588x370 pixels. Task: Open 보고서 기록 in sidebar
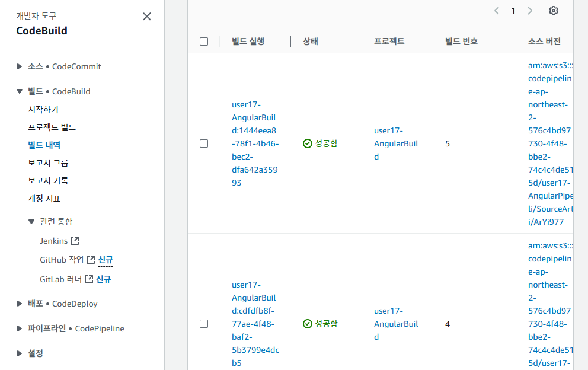[48, 180]
